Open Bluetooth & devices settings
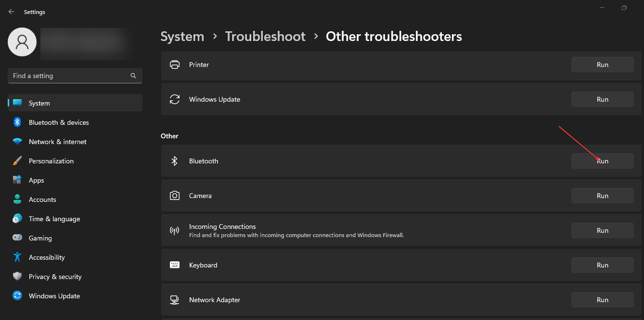 (75, 122)
